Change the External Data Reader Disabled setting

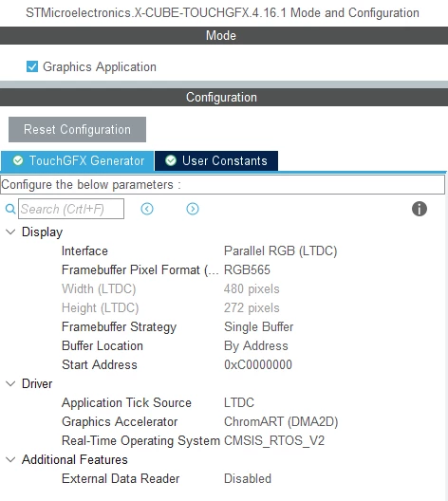(x=248, y=478)
